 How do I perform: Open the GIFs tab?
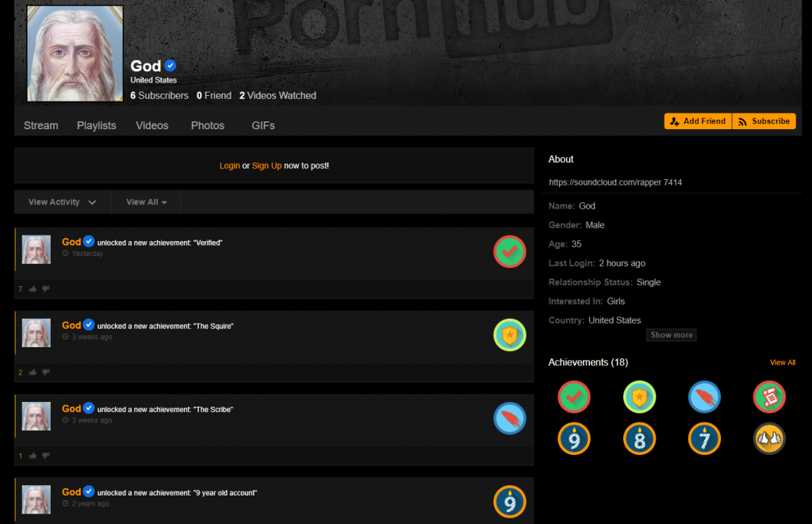(263, 125)
